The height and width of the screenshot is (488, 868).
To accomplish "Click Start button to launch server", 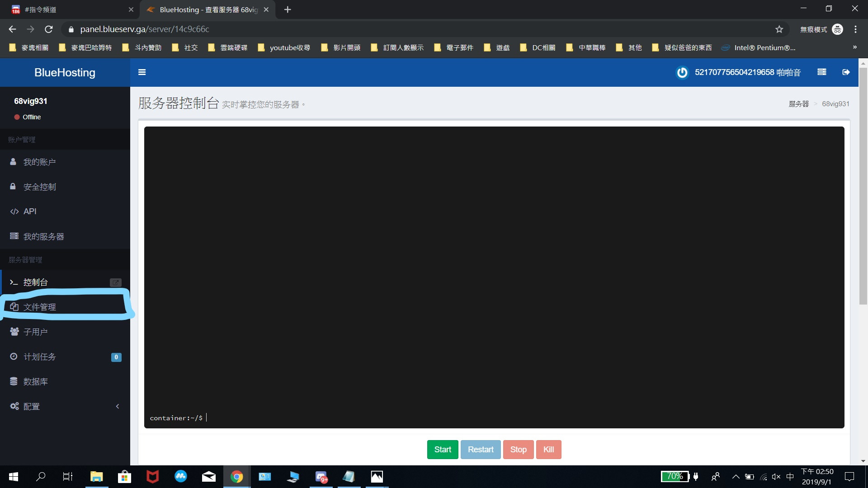I will click(x=442, y=449).
